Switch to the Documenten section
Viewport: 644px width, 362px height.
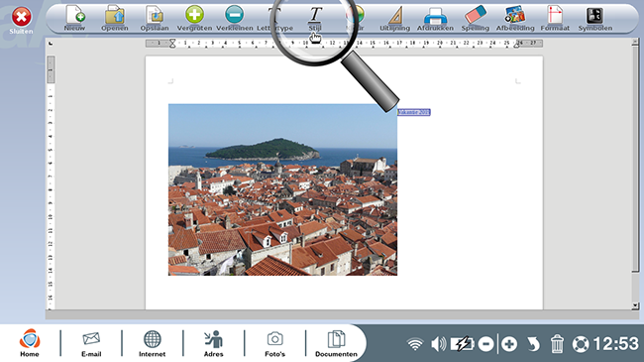point(337,343)
